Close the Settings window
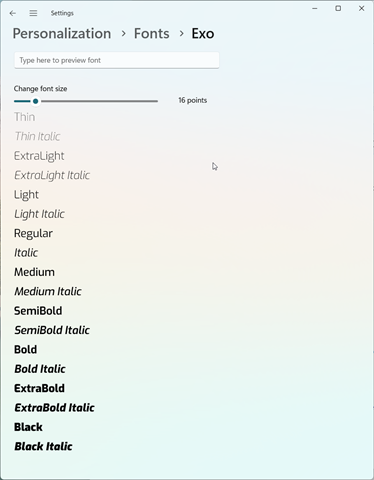Screen dimensions: 374x480 point(361,8)
